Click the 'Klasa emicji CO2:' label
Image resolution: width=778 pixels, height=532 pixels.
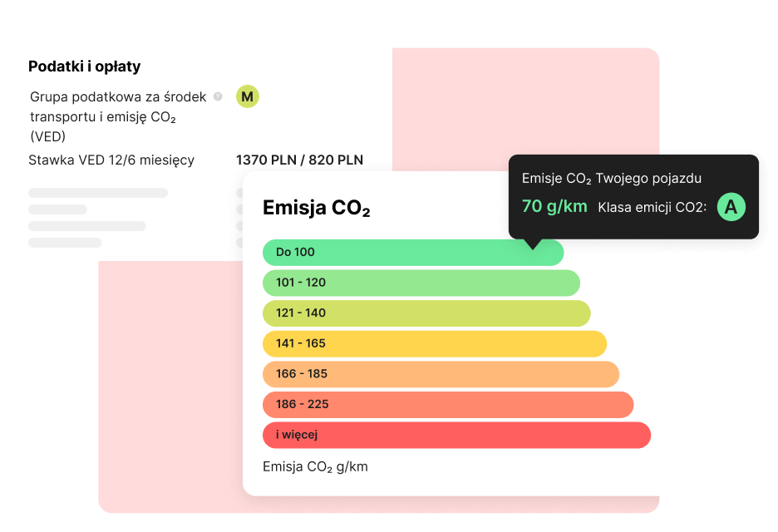tap(652, 207)
